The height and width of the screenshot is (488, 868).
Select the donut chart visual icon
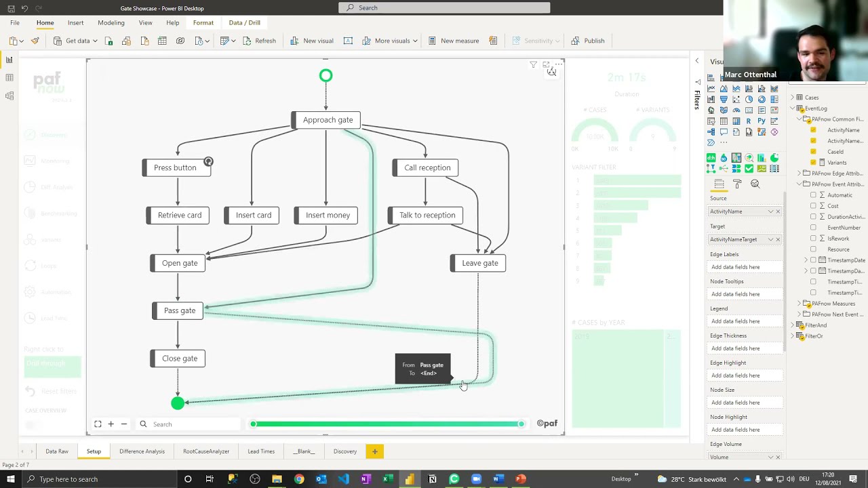click(762, 100)
